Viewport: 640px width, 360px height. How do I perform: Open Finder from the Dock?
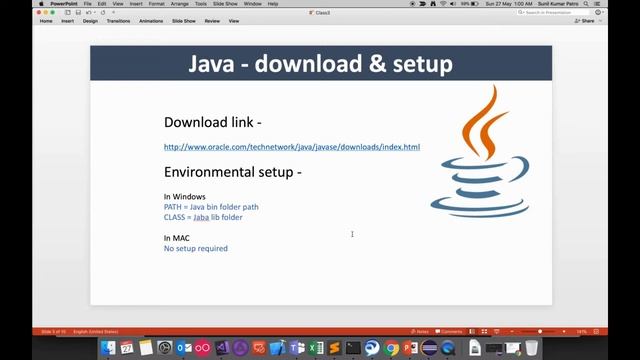pos(108,348)
